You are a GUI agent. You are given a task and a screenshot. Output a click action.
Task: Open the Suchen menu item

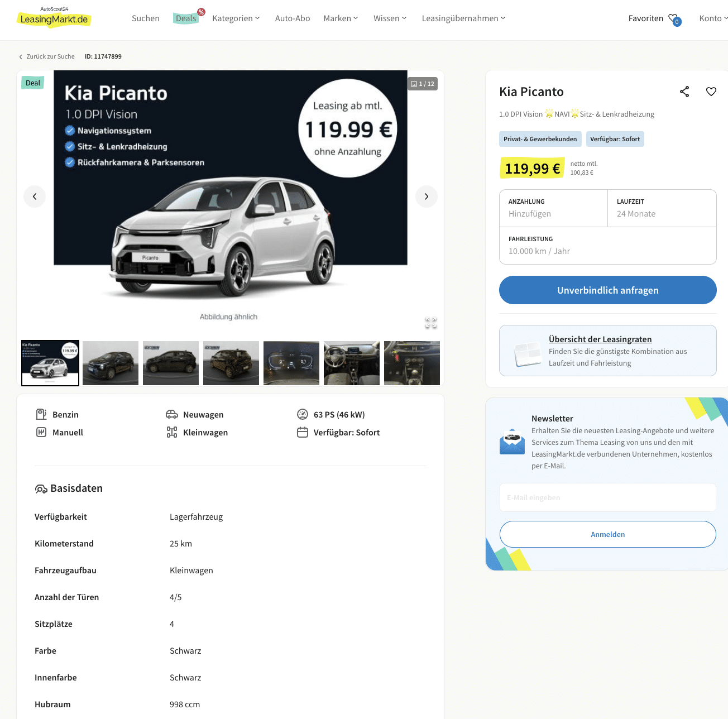pyautogui.click(x=146, y=18)
